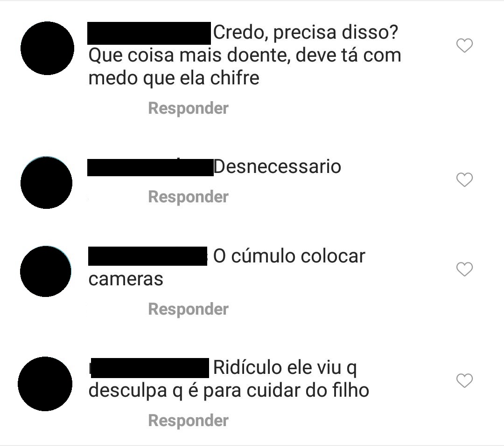Open censored username before "Ridículo ele viu q"

(x=150, y=368)
